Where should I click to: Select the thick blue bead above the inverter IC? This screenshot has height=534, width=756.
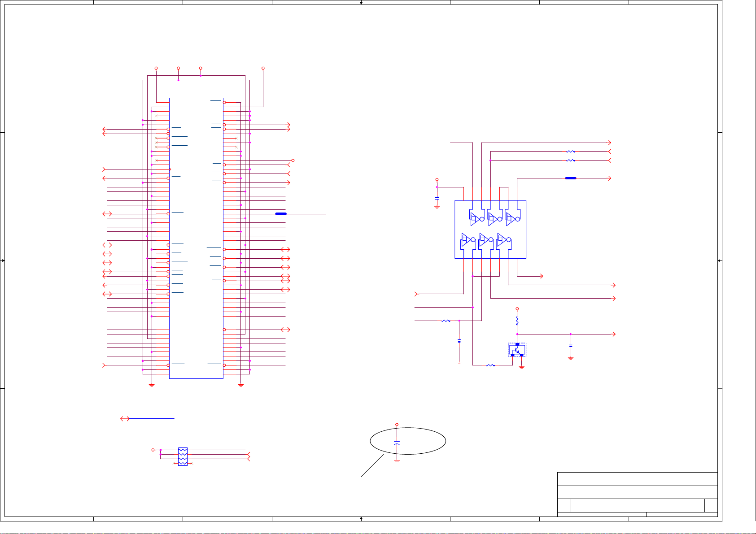click(x=571, y=178)
